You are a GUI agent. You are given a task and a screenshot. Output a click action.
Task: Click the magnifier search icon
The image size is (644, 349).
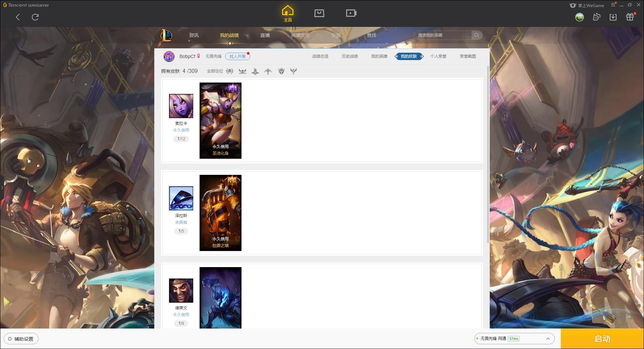pyautogui.click(x=477, y=35)
